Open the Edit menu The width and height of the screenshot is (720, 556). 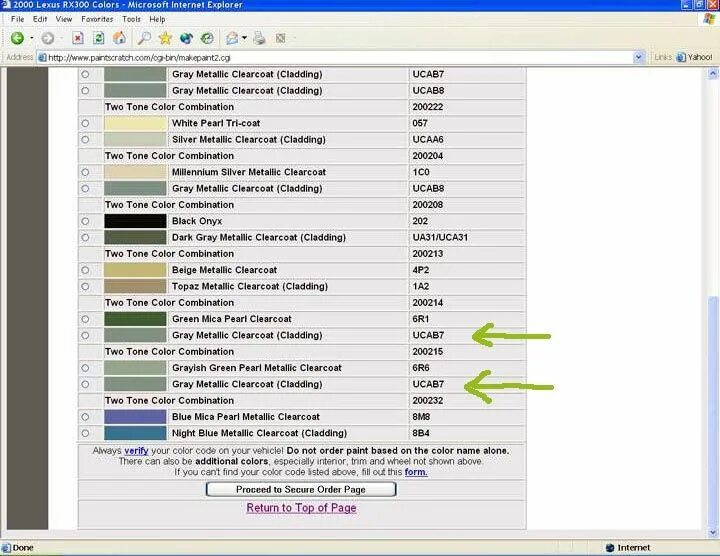click(40, 19)
